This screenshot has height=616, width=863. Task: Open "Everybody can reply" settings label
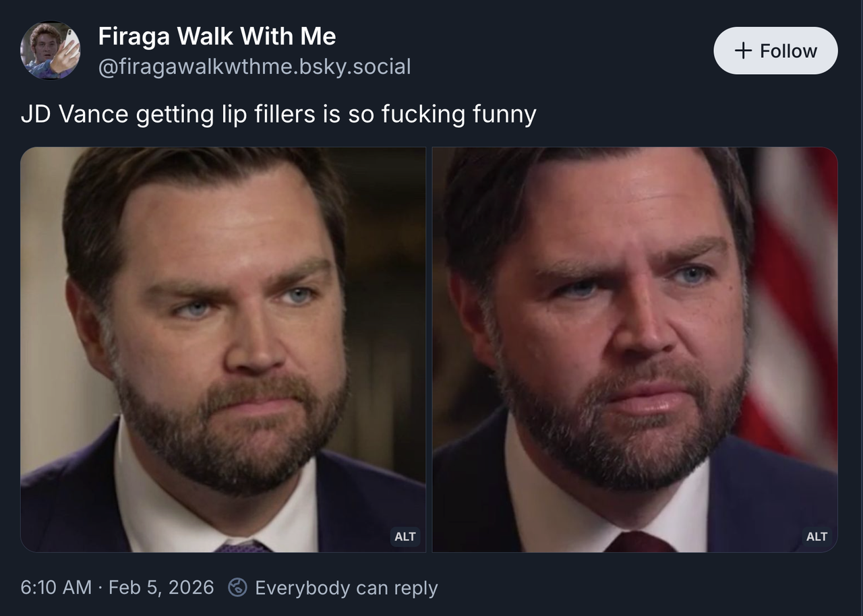(346, 588)
